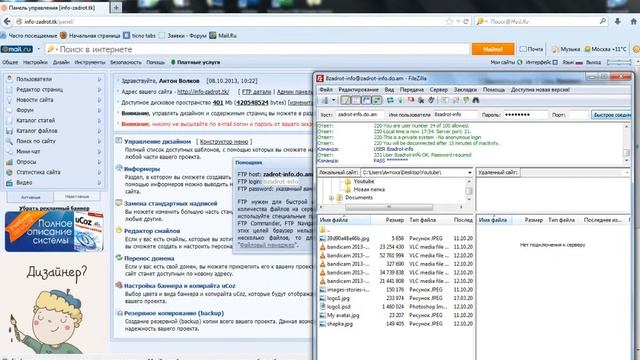Open the Редактирование menu in FileZilla
This screenshot has height=360, width=640.
click(358, 89)
